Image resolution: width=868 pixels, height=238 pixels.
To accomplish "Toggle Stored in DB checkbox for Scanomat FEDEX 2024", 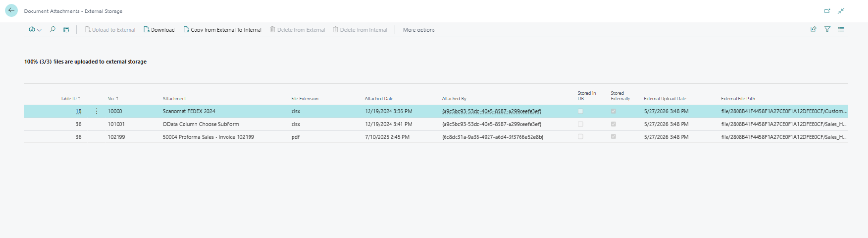I will tap(580, 111).
